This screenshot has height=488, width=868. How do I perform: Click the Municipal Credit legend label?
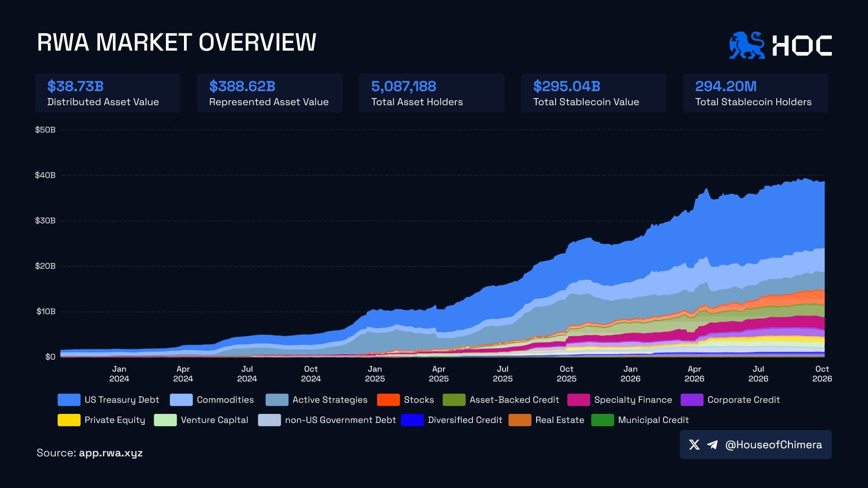(x=653, y=420)
